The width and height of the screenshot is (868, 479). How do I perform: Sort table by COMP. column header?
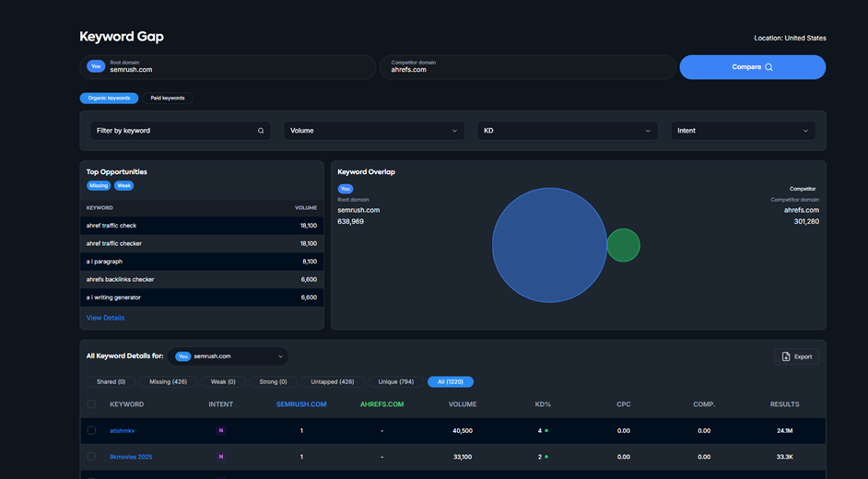point(704,404)
